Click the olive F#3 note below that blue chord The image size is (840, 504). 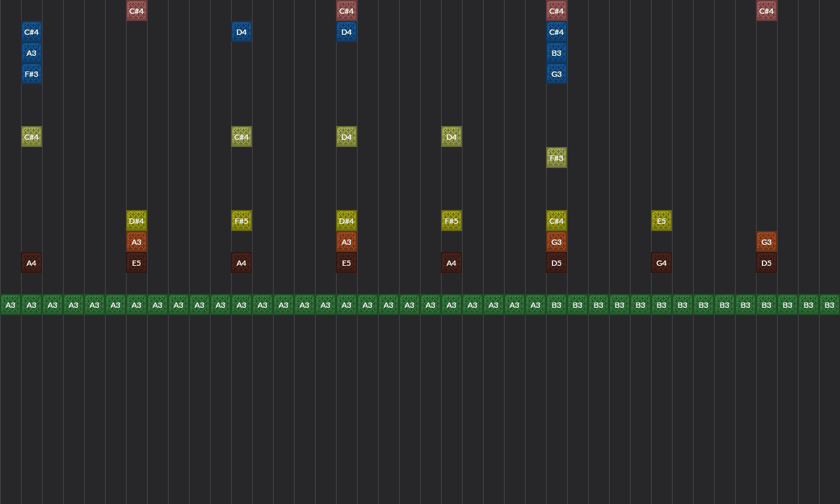556,157
